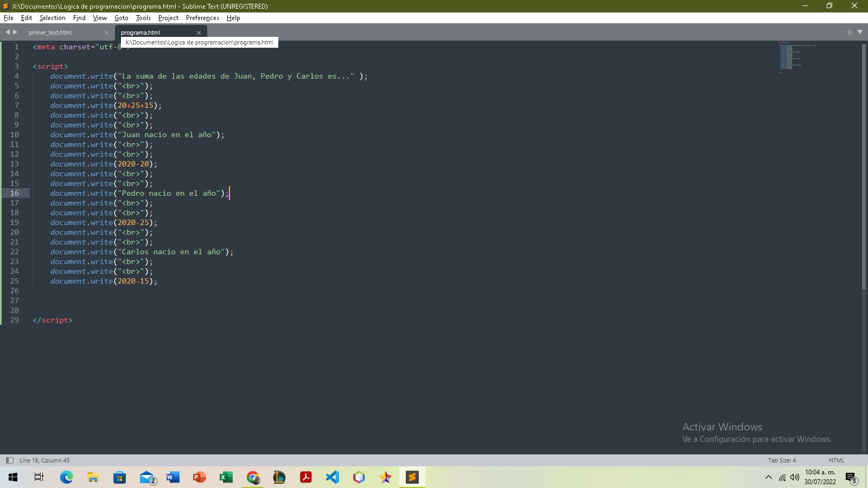The image size is (868, 488).
Task: Switch to primer_text.html tab
Action: 50,33
